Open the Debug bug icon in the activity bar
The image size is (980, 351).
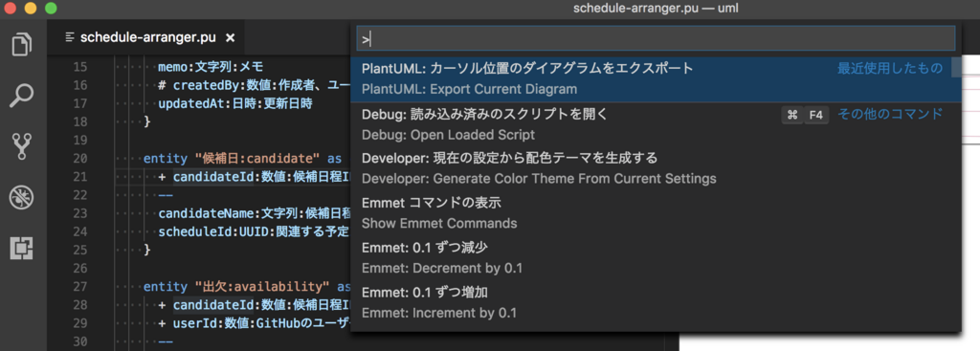pos(22,197)
